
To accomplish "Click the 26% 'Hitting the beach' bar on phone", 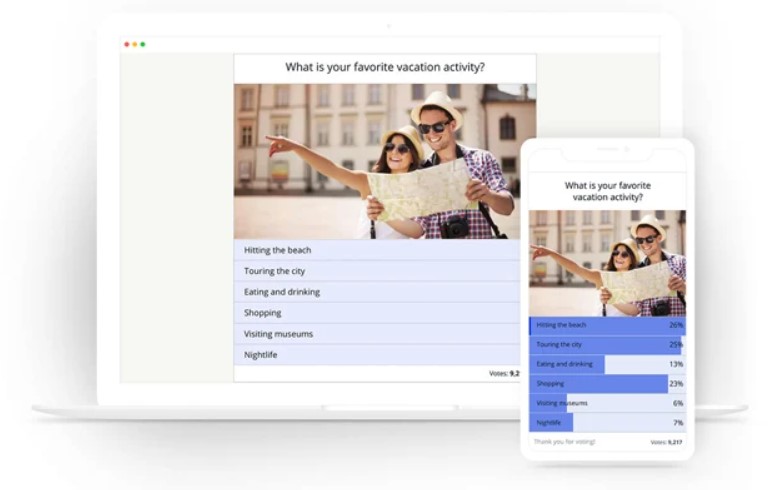I will pos(607,325).
